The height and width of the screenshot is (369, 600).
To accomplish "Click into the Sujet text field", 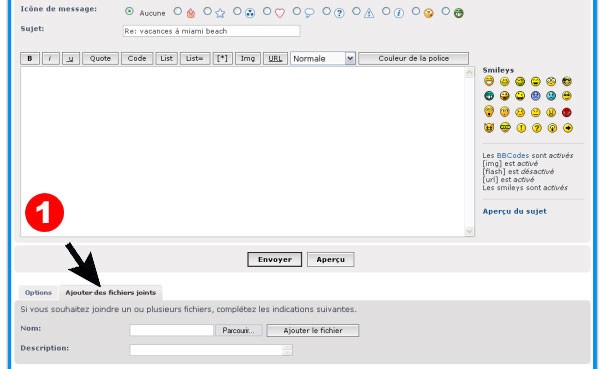I will point(211,31).
